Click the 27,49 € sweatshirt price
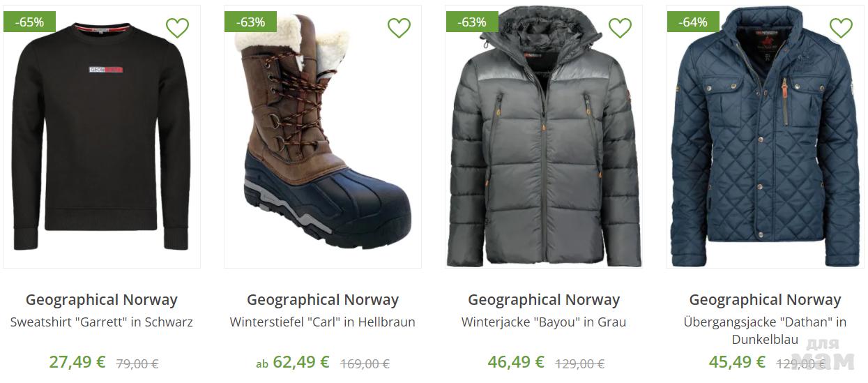This screenshot has width=868, height=383. click(77, 362)
